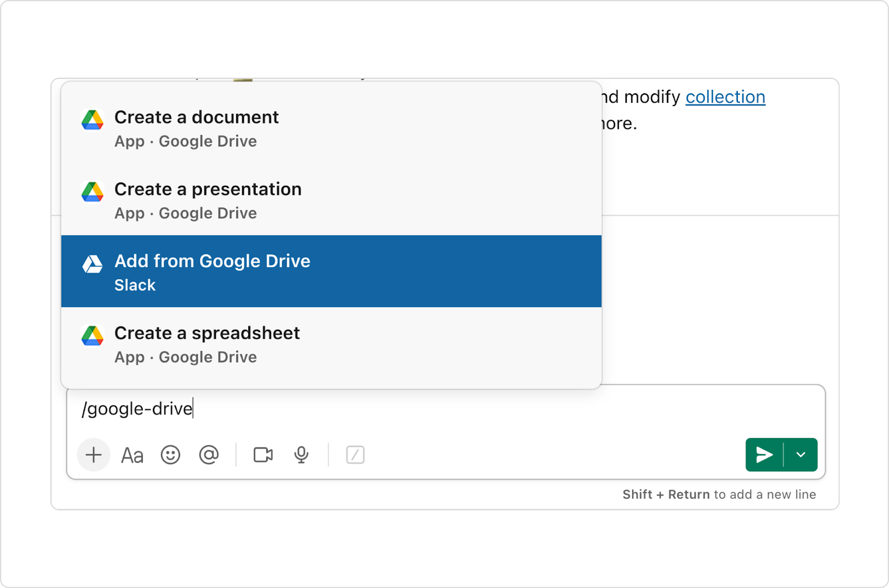Viewport: 889px width, 588px height.
Task: Open the collection link
Action: tap(725, 97)
